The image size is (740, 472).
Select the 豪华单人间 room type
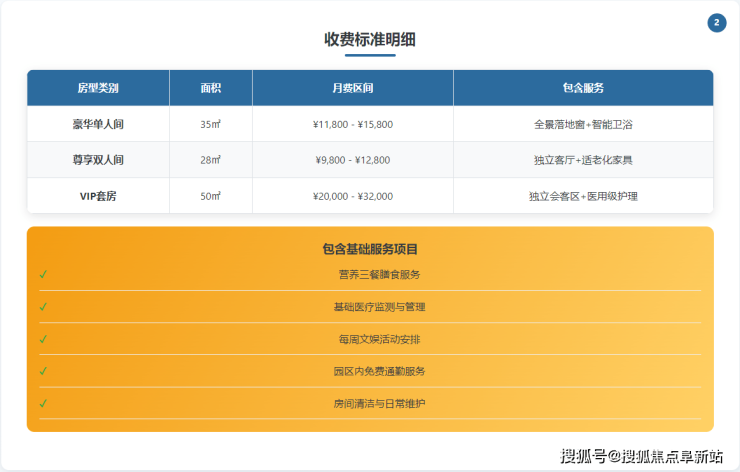[x=98, y=124]
